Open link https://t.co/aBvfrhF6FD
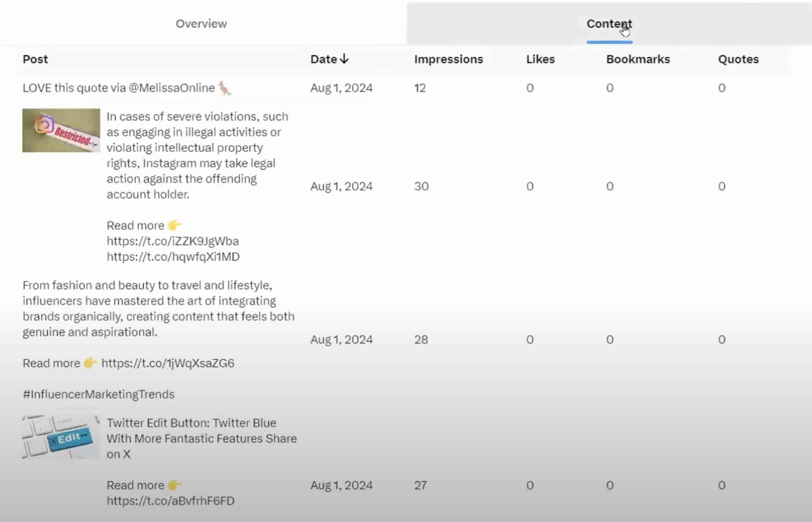 coord(170,501)
